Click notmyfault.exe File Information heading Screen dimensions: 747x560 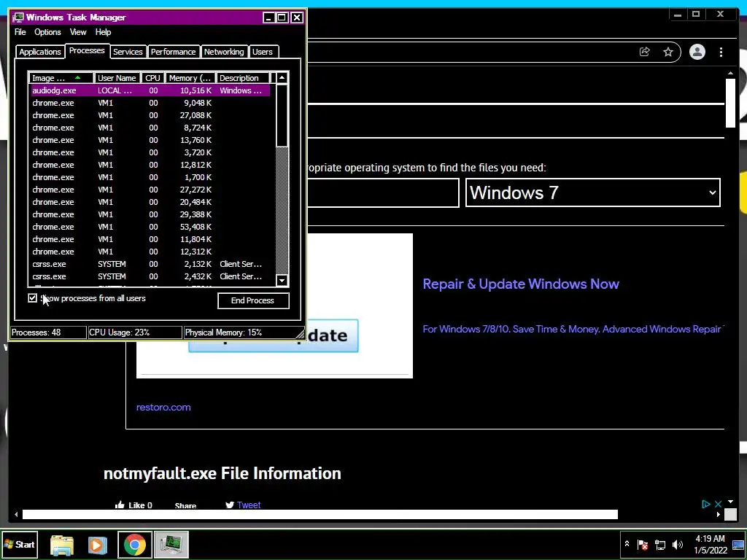point(222,473)
